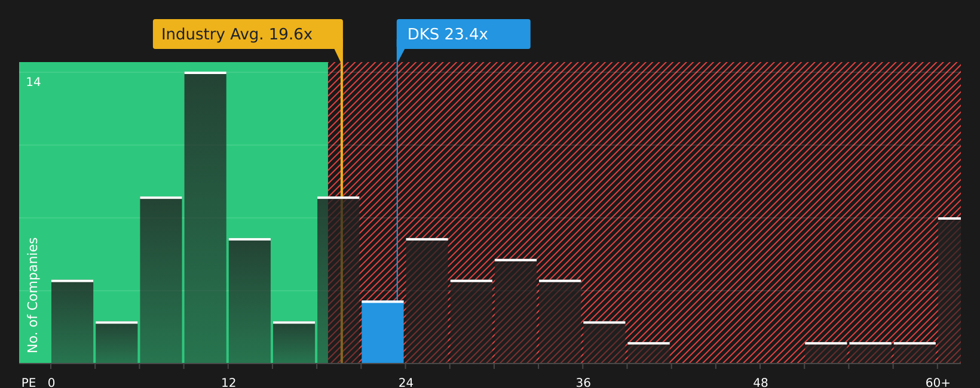Click the PE axis label
This screenshot has width=980, height=388.
[x=29, y=383]
